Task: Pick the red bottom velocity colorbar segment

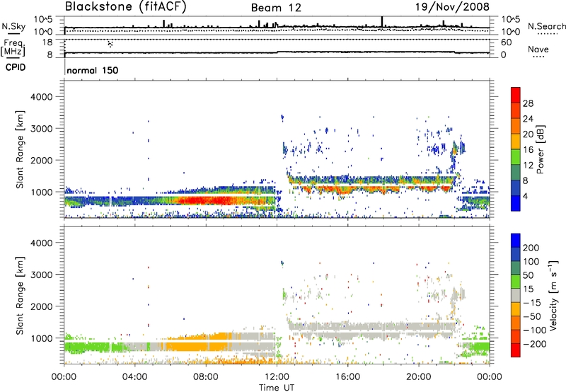Action: click(x=516, y=350)
